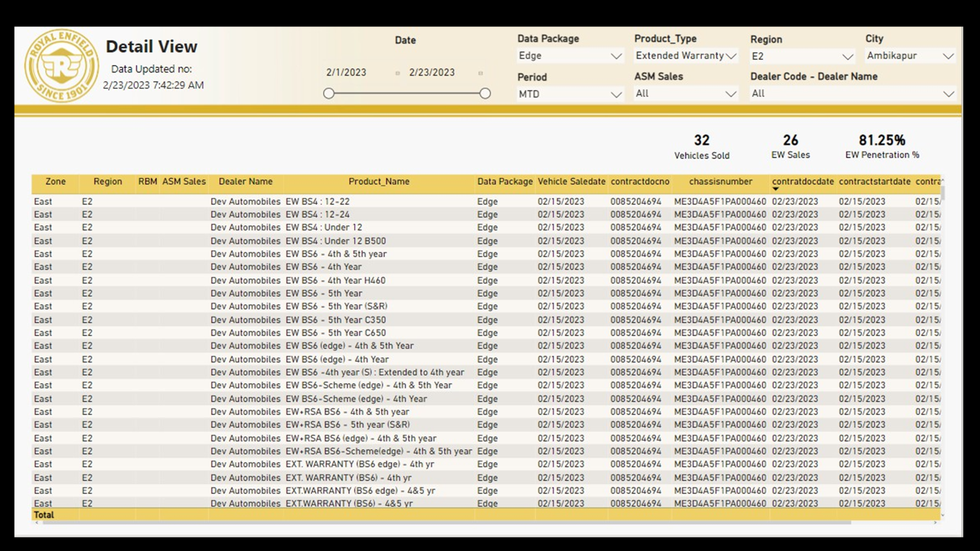The image size is (980, 551).
Task: Expand the City dropdown showing Ambikapur
Action: coord(910,56)
